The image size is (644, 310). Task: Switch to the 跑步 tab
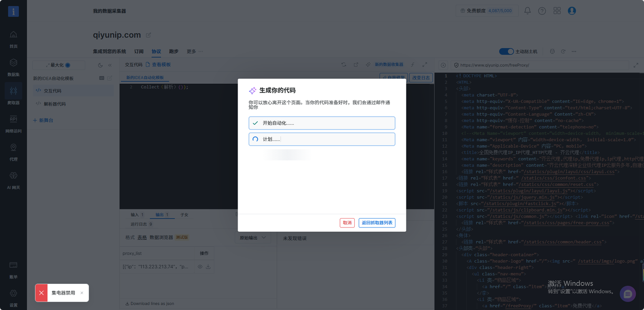[174, 51]
